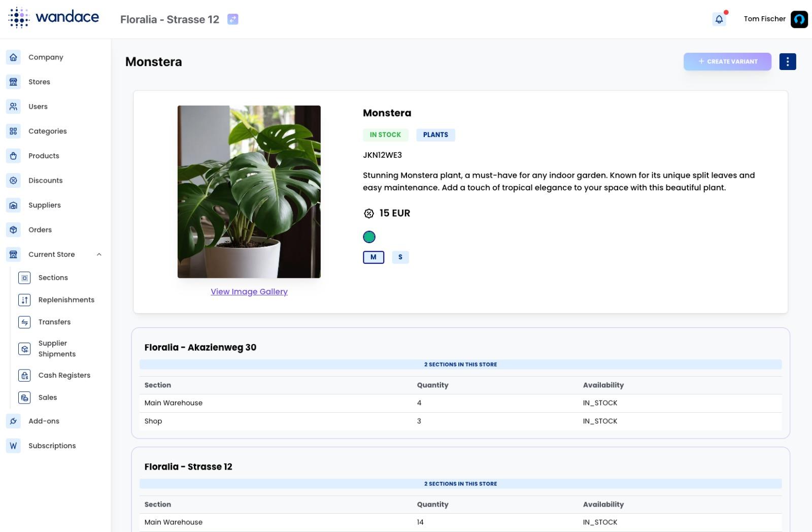Open Cash Registers under Current Store
This screenshot has width=812, height=532.
click(64, 375)
